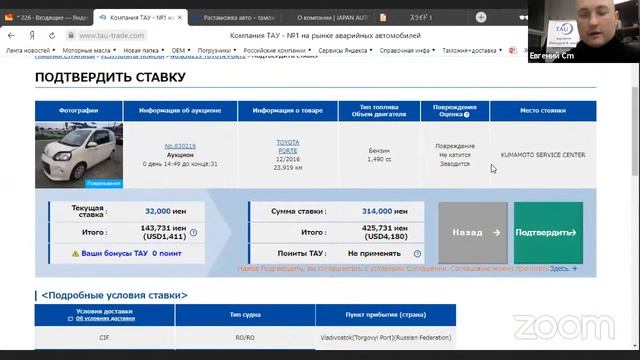This screenshot has height=360, width=640.
Task: Expand the 'Таможня+доставка' bookmark folder
Action: [472, 50]
